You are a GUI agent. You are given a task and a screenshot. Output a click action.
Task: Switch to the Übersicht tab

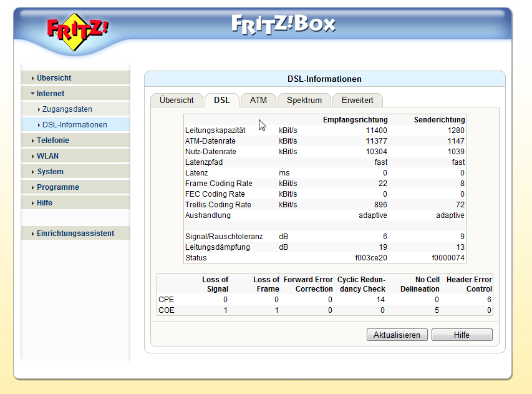(x=177, y=100)
